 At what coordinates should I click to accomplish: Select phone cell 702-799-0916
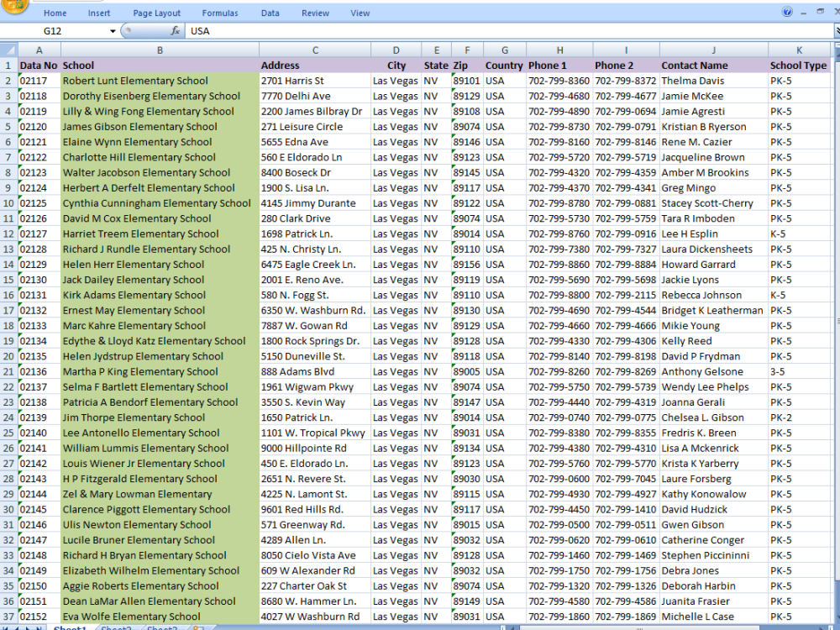point(626,234)
